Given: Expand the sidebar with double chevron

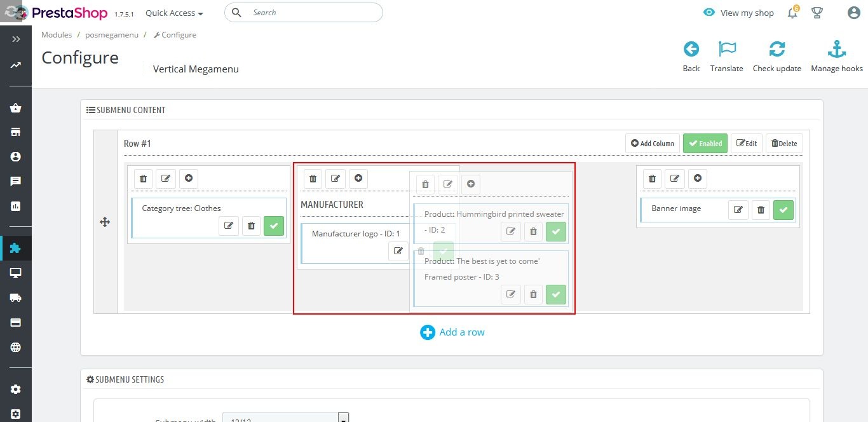Looking at the screenshot, I should [16, 39].
